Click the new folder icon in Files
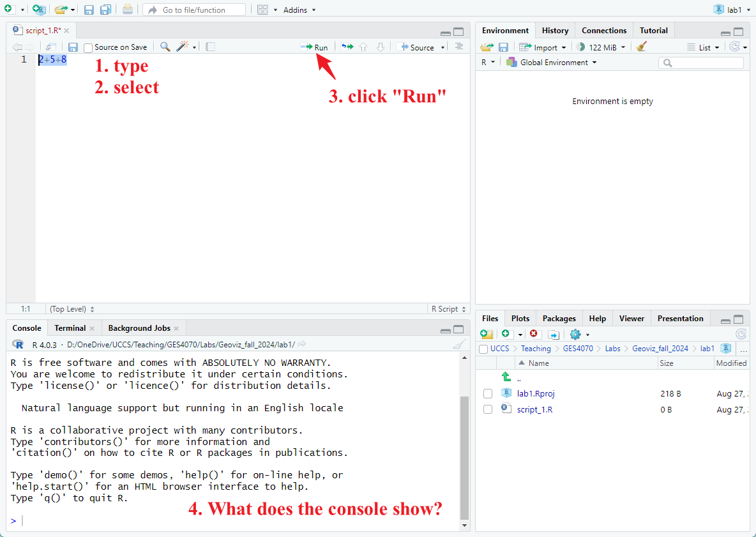The image size is (756, 537). tap(486, 334)
